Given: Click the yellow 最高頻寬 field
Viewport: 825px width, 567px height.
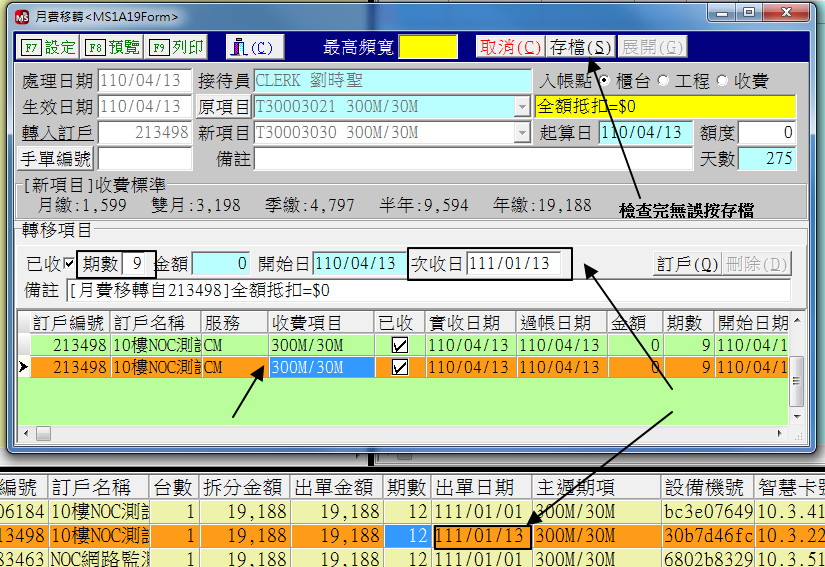Looking at the screenshot, I should click(x=427, y=47).
